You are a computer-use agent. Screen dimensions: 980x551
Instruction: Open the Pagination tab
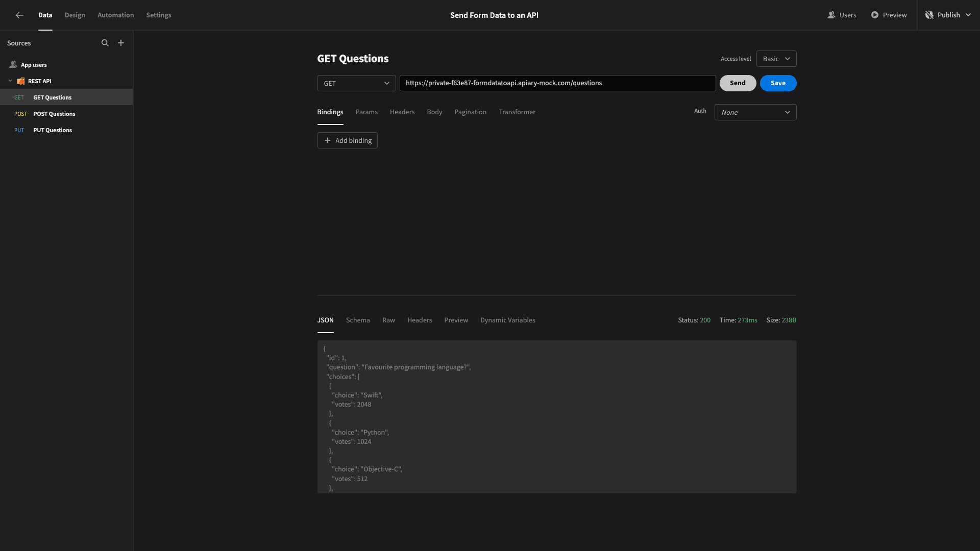[471, 112]
